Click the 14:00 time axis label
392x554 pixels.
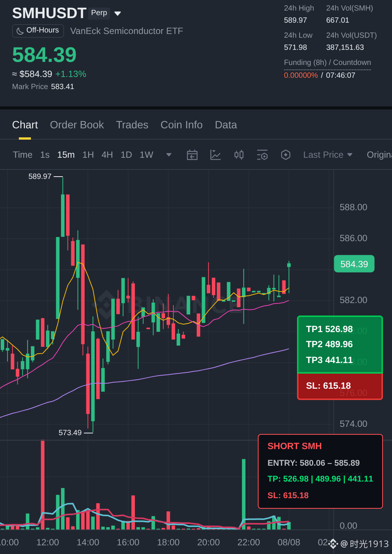pos(88,542)
